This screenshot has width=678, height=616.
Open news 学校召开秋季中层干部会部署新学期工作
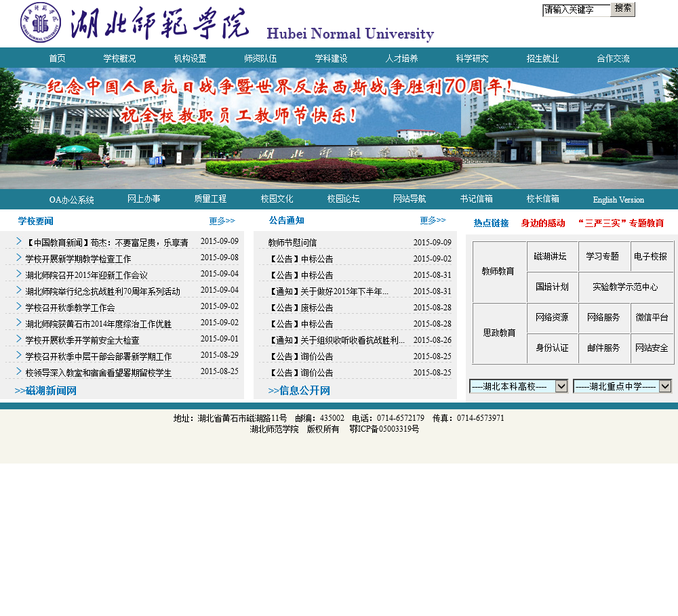pyautogui.click(x=98, y=356)
